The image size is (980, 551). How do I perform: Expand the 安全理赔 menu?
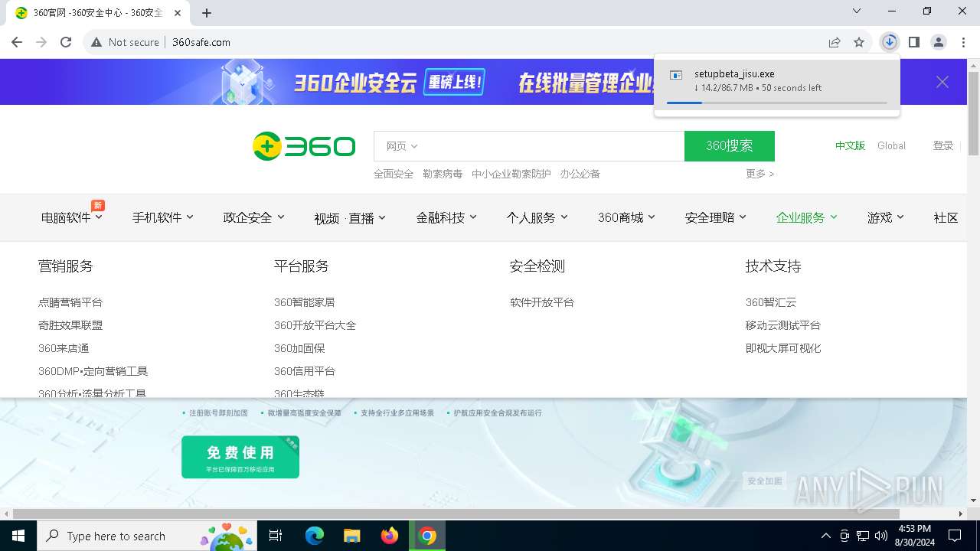(715, 218)
